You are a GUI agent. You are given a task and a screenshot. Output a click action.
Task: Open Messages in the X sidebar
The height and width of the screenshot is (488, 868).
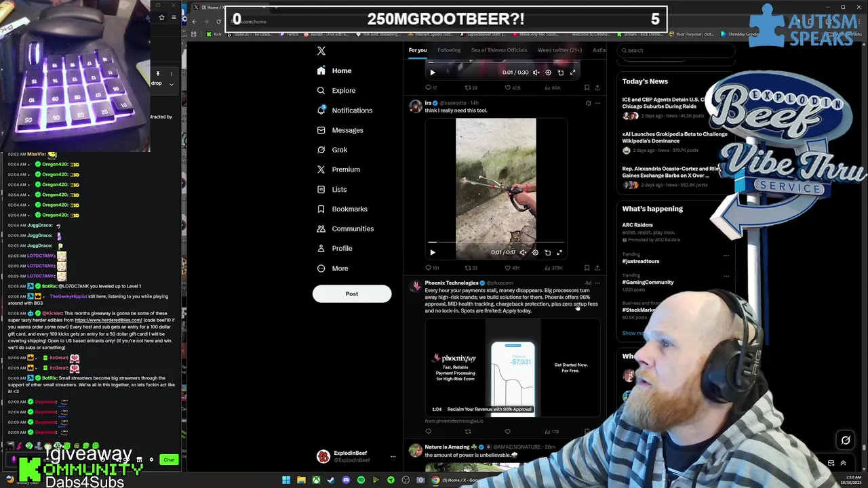(340, 129)
